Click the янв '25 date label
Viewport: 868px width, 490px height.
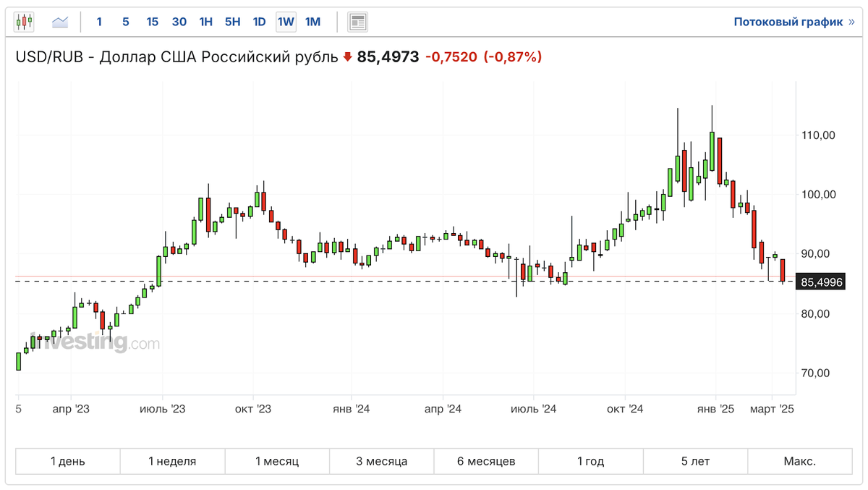point(716,409)
